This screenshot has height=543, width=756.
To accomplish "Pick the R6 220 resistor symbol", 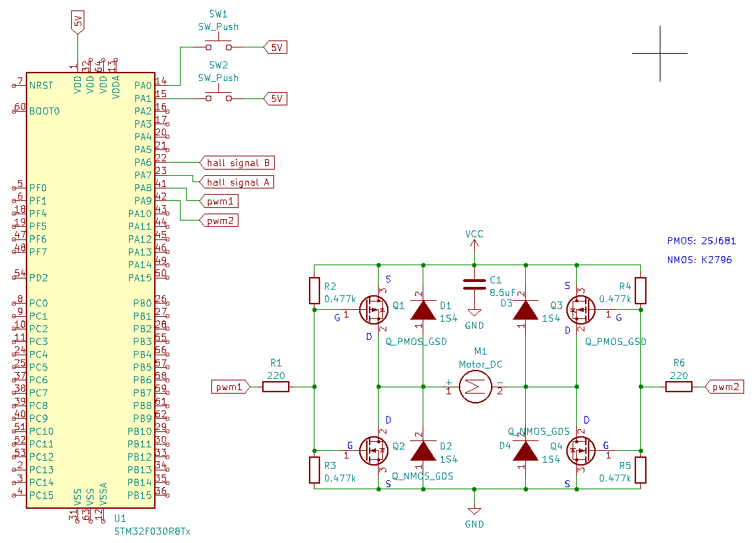I will pos(679,387).
